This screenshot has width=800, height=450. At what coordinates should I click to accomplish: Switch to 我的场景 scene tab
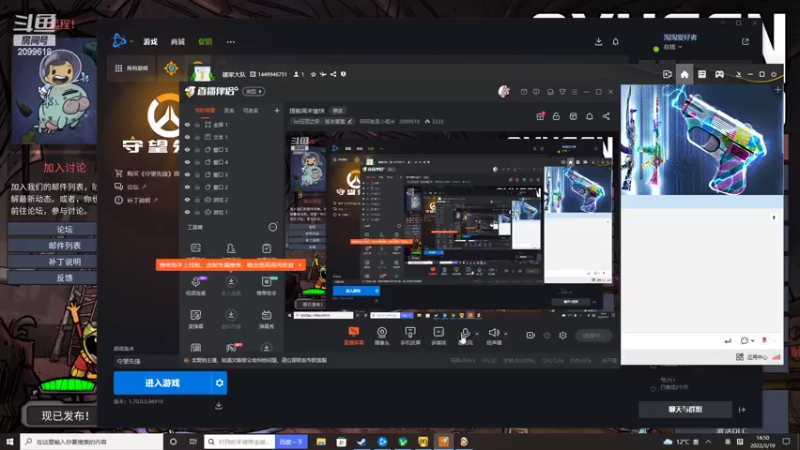pyautogui.click(x=205, y=110)
